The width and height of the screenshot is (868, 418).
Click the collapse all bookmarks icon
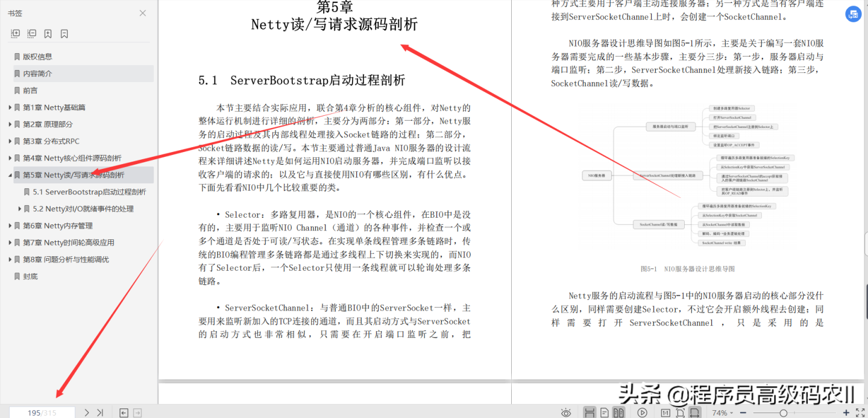pyautogui.click(x=32, y=34)
